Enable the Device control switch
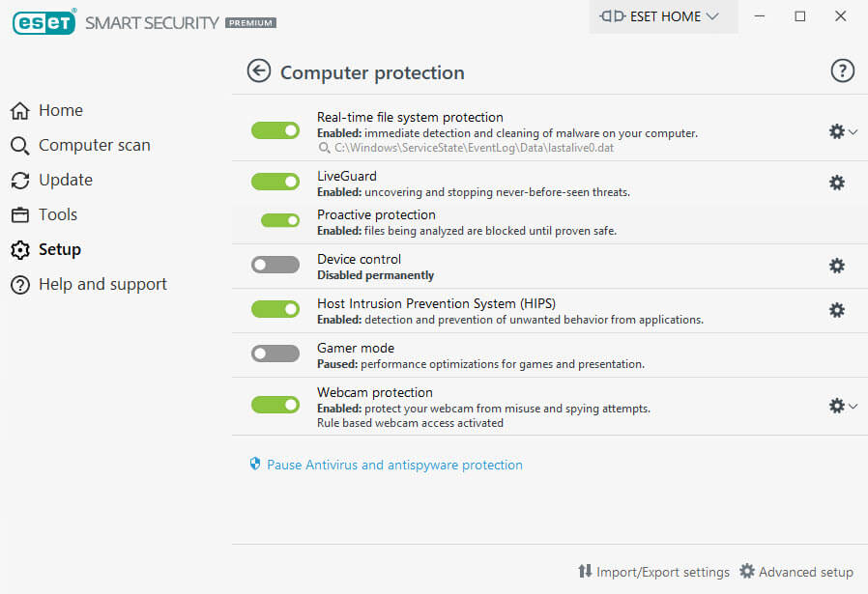 275,265
